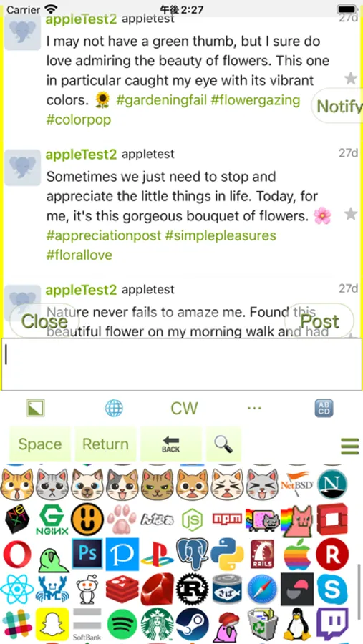Select the Spotify emoji
The width and height of the screenshot is (363, 644).
122,624
